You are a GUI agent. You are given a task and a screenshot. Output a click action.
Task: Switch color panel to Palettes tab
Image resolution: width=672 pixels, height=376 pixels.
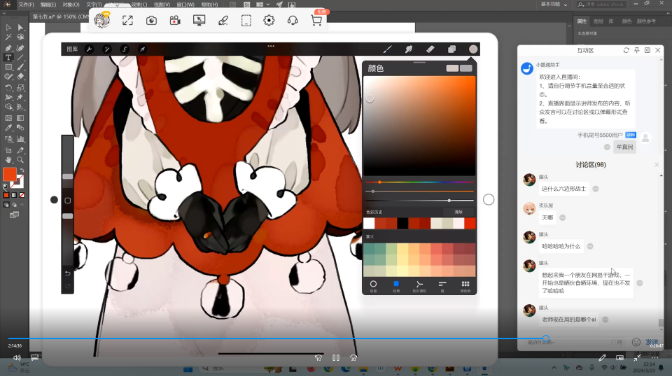pos(465,286)
